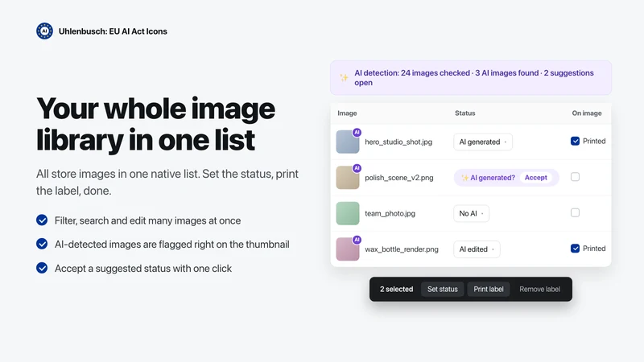The image size is (644, 362).
Task: Click the wax_bottle_render.png file name
Action: pyautogui.click(x=402, y=249)
